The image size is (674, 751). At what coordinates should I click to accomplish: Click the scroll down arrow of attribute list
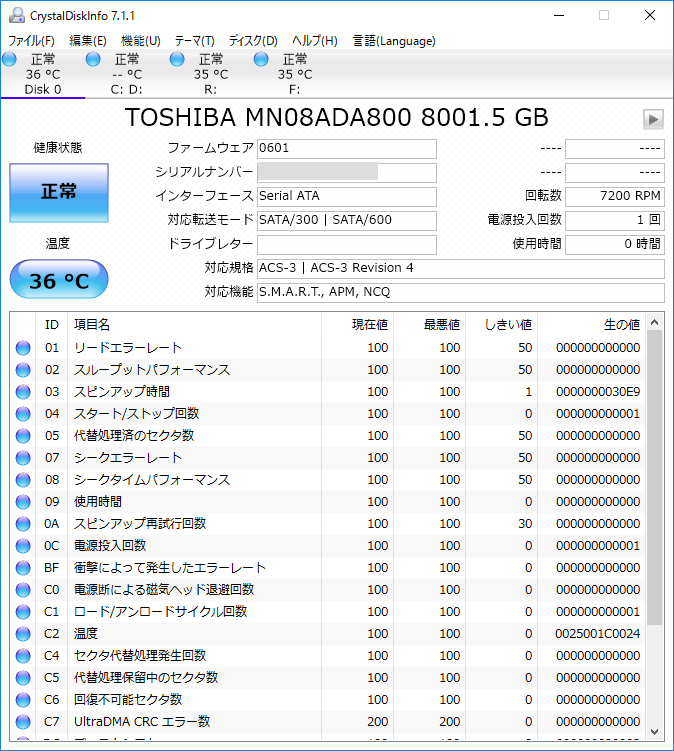(655, 732)
